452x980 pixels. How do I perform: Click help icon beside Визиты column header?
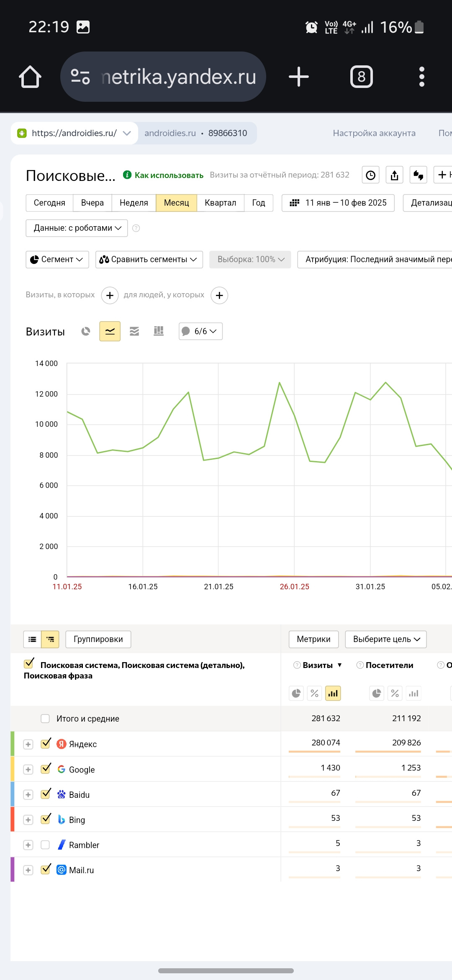[x=297, y=665]
